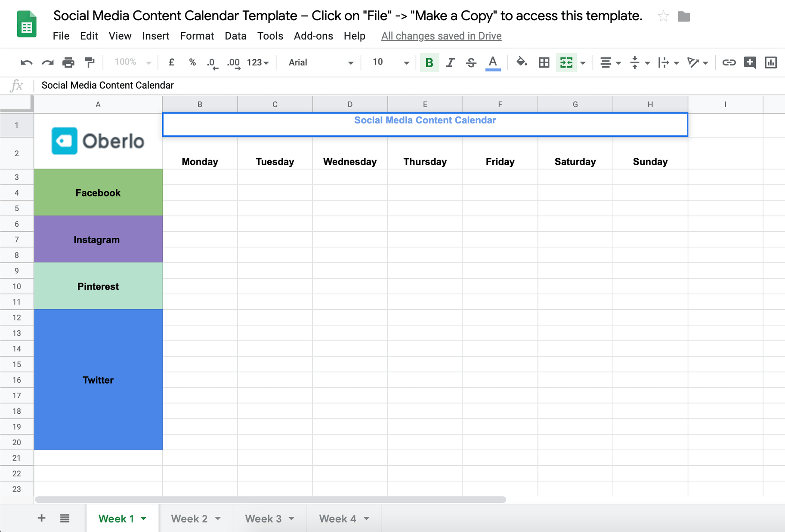This screenshot has width=785, height=532.
Task: Increase decimal places icon
Action: pos(234,63)
